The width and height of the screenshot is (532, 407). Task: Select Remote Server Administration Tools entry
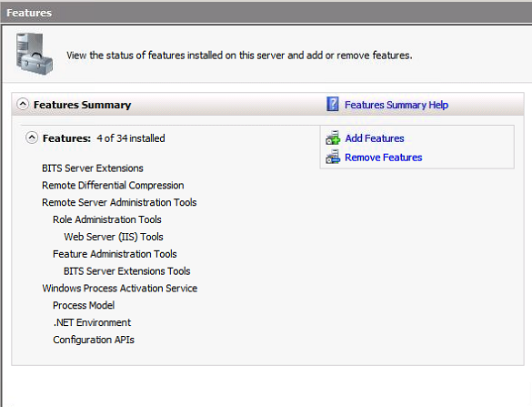[x=119, y=202]
